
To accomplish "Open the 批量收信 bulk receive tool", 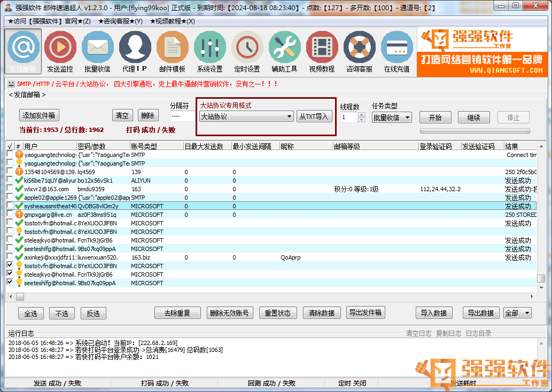I will point(97,51).
